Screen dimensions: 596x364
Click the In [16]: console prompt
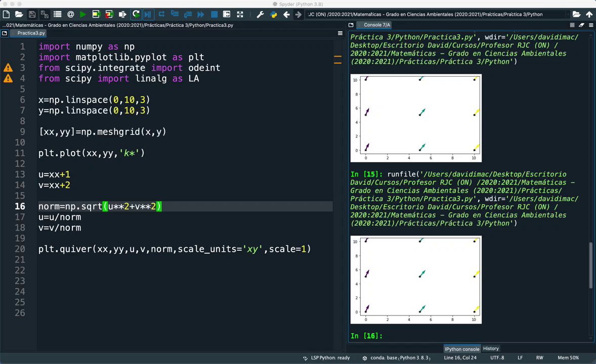point(366,336)
